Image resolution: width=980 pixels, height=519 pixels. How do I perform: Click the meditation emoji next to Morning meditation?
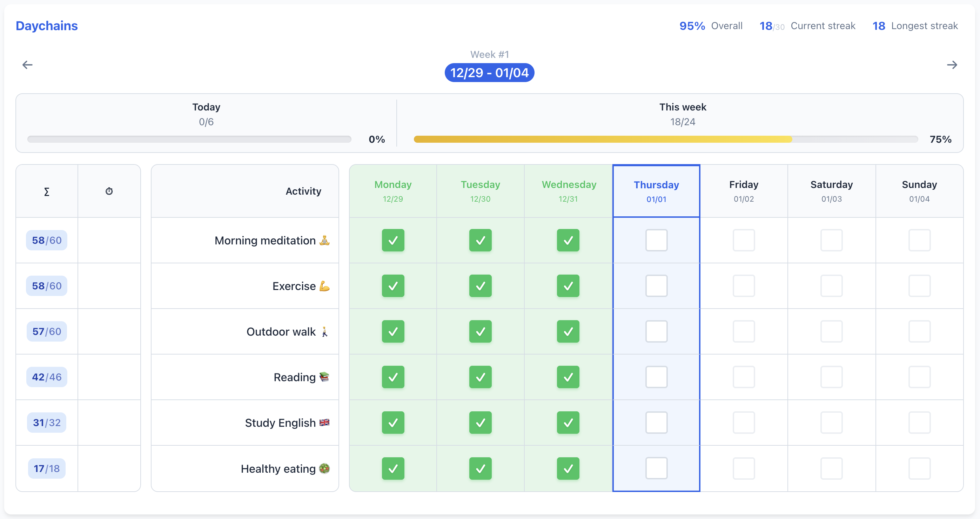[x=324, y=240]
